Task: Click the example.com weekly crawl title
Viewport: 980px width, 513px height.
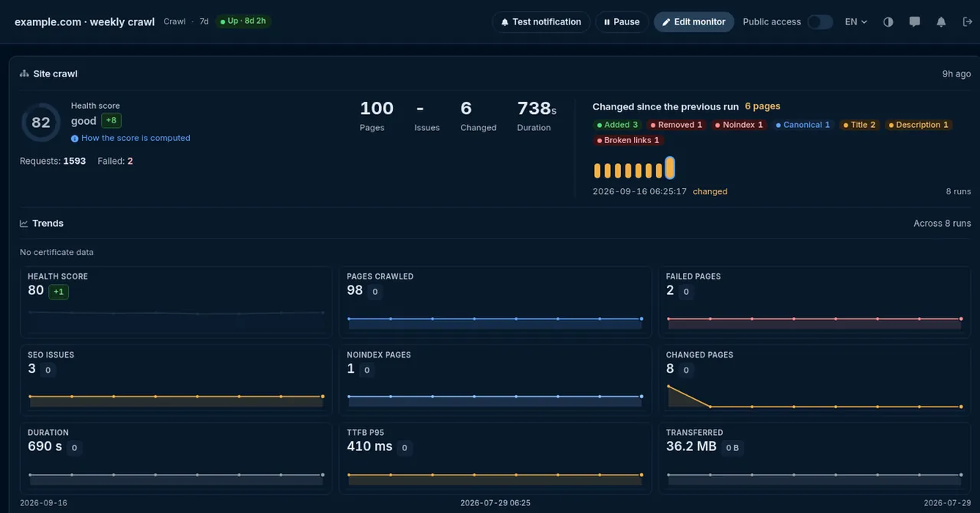Action: pyautogui.click(x=85, y=22)
